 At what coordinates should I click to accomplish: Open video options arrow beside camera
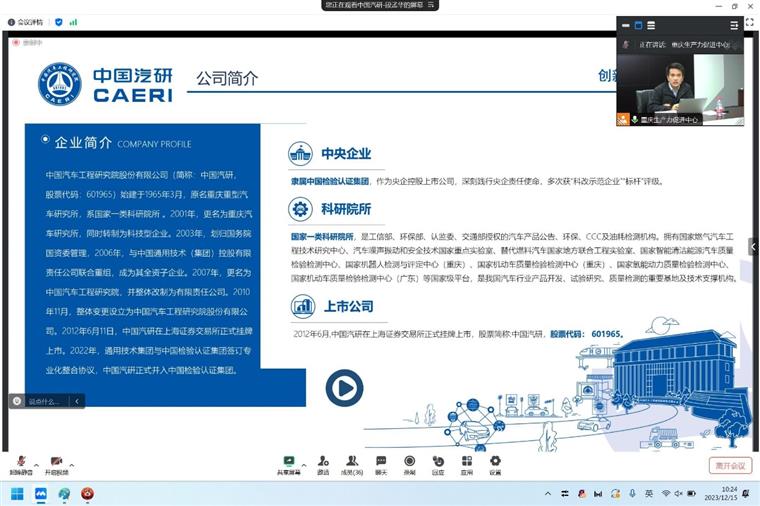point(72,465)
